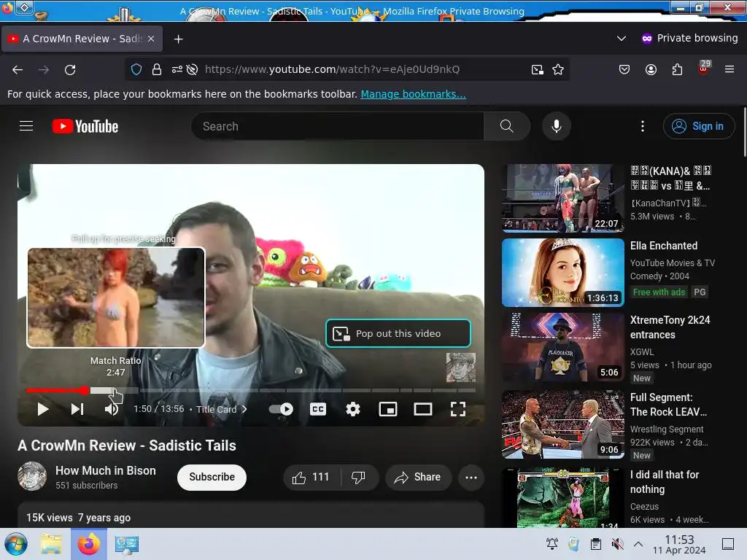Open YouTube settings three-dot menu
747x560 pixels.
coord(643,126)
